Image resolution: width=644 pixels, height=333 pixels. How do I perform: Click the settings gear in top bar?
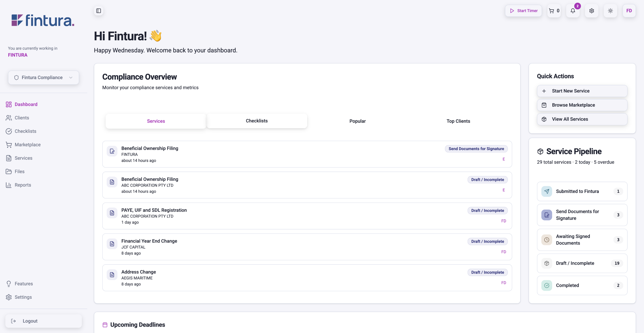591,11
